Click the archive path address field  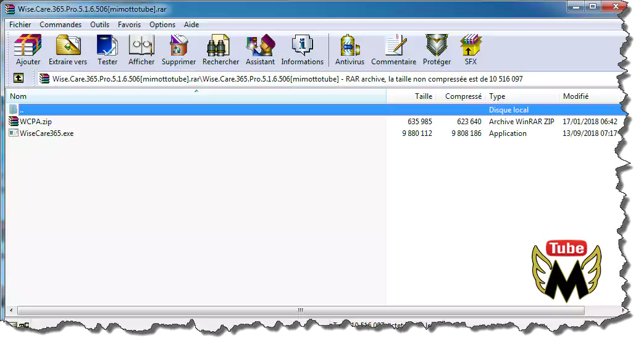(x=328, y=78)
